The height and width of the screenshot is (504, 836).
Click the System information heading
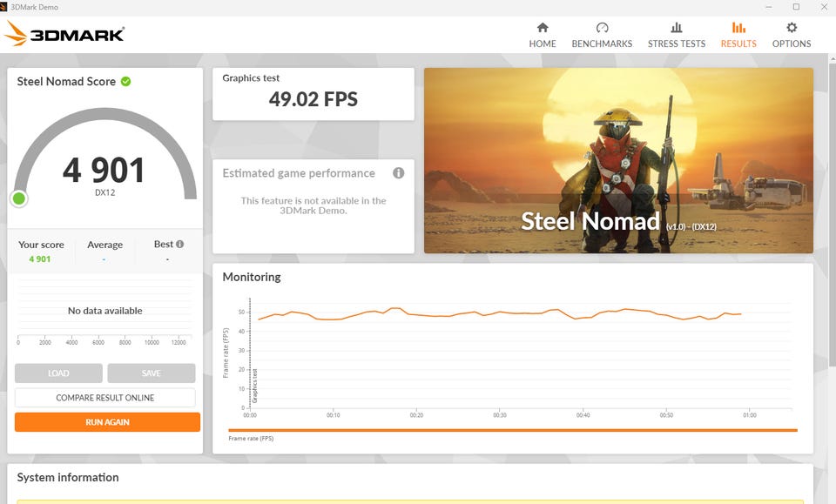point(68,477)
